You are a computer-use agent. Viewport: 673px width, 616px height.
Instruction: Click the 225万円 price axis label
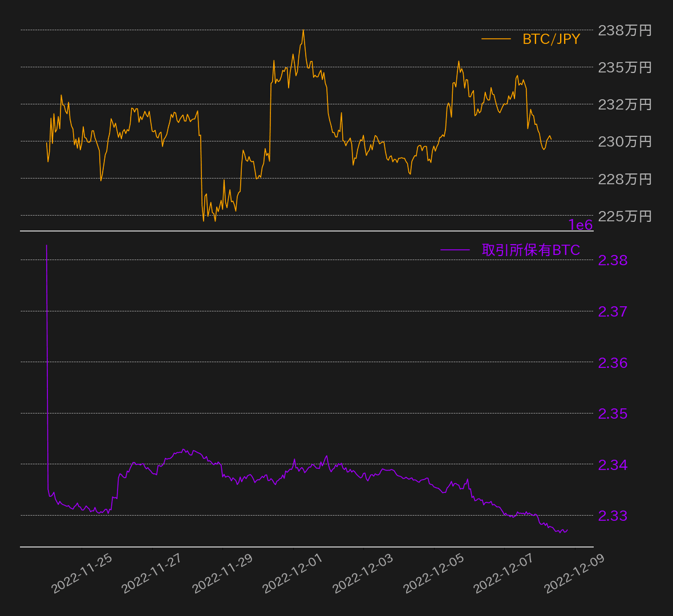625,216
